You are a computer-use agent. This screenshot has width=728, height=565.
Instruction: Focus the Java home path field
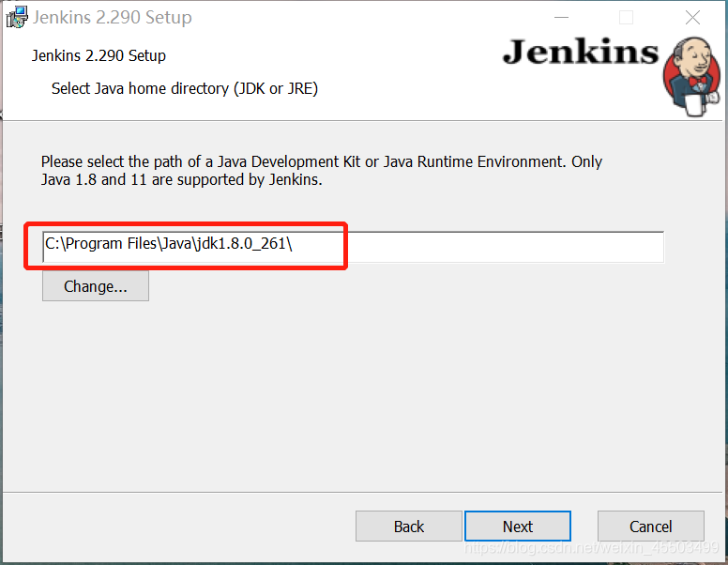(x=353, y=247)
